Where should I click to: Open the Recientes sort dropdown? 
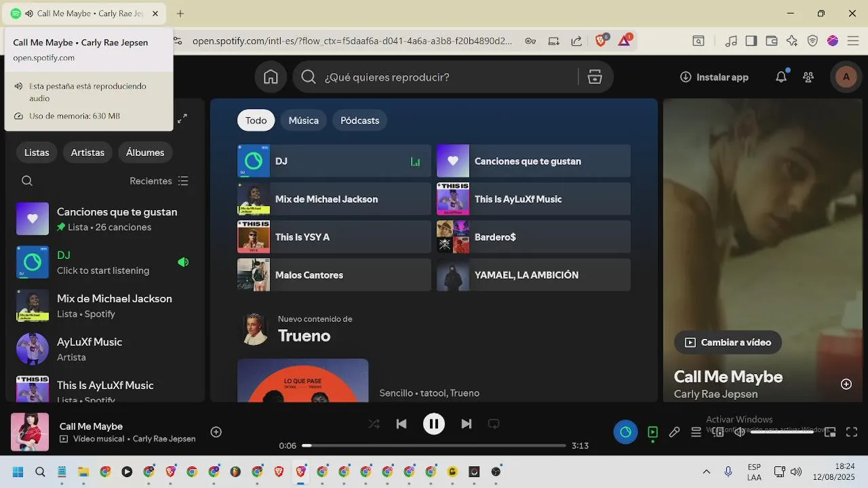tap(159, 181)
